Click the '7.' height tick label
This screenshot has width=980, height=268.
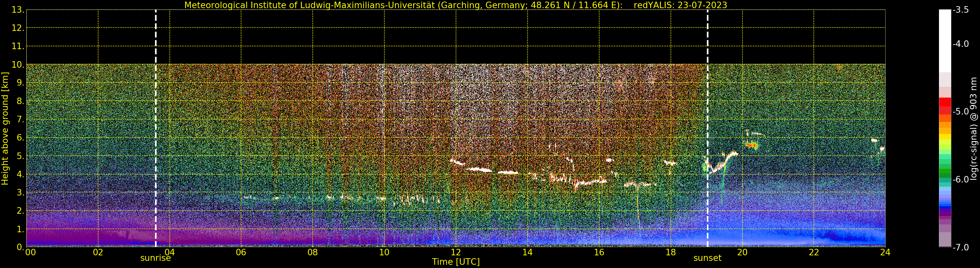[x=20, y=119]
